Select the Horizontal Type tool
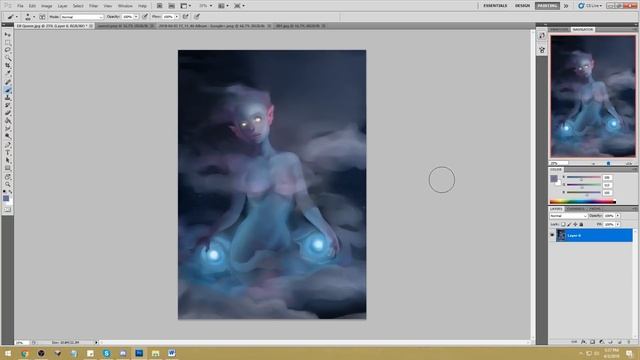 [x=8, y=153]
